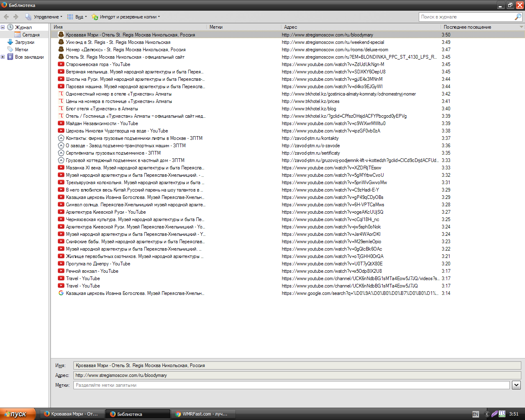The width and height of the screenshot is (525, 420).
Task: Click the St. Regis favicon of Кровавая Мэри row
Action: pos(61,34)
